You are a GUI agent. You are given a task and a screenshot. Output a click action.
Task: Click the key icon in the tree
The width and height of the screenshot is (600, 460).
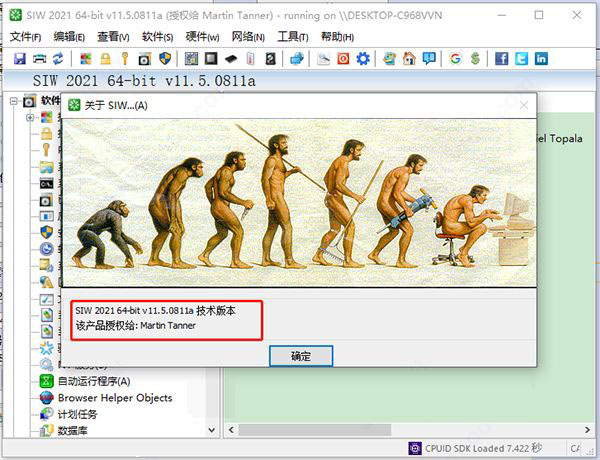click(47, 150)
